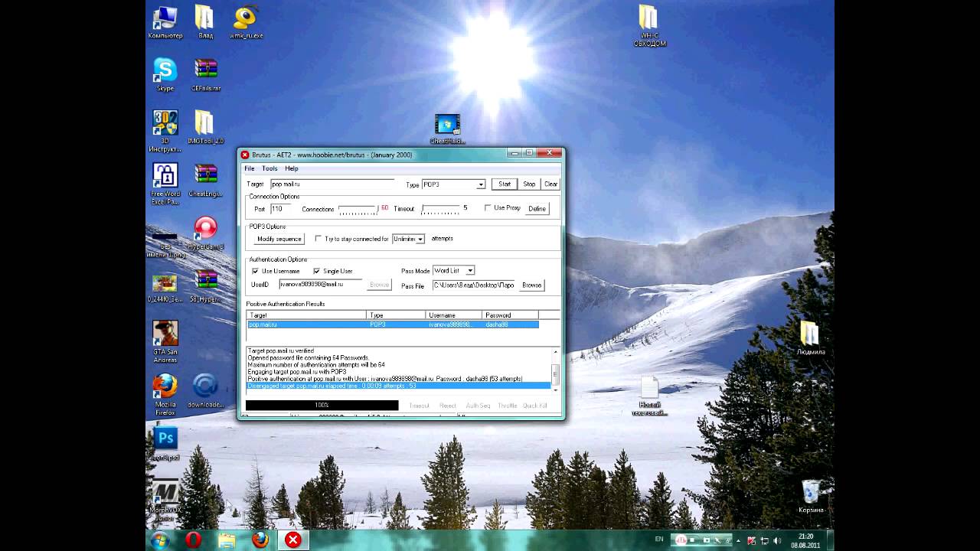Open the File menu in Brutus
Viewport: 980px width, 551px height.
tap(250, 168)
